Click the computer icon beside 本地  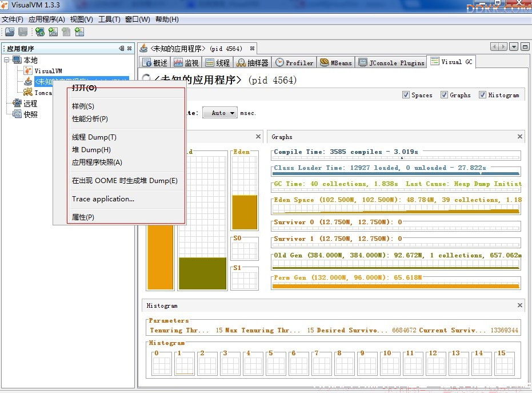click(17, 60)
